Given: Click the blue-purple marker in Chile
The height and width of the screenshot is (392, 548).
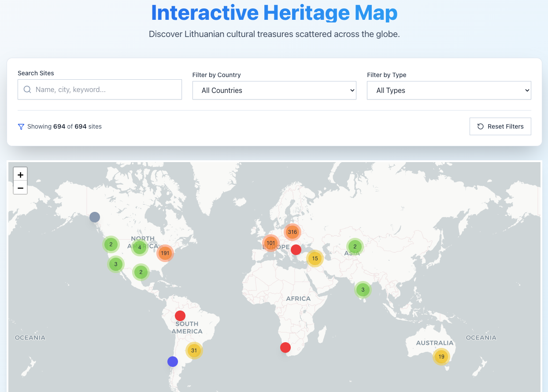Looking at the screenshot, I should 173,362.
